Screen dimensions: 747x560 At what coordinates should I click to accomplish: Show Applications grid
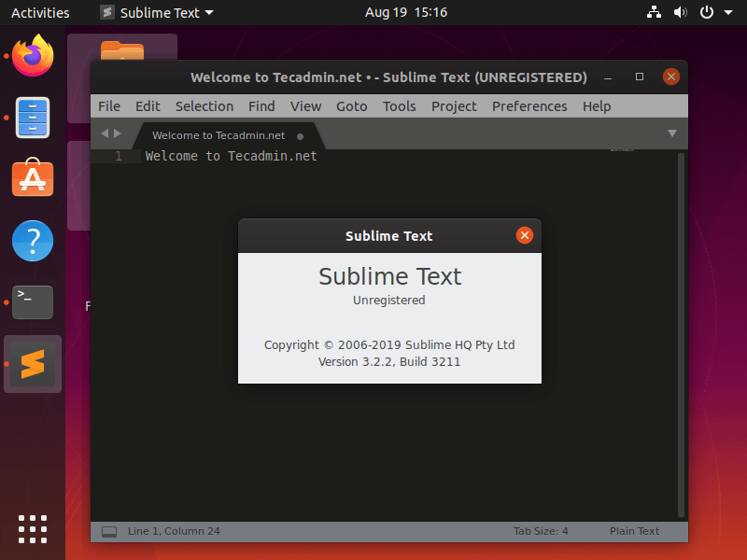(33, 528)
